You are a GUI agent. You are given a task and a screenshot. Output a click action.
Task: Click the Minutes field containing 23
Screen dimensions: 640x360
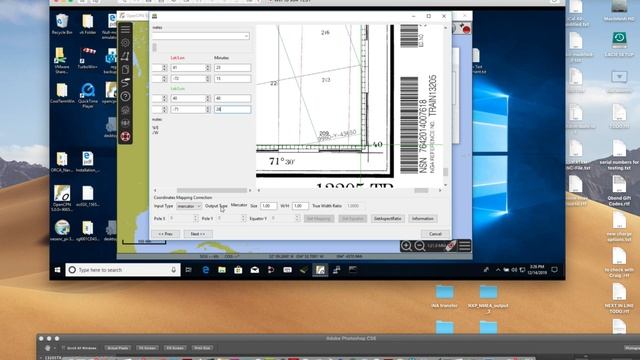click(232, 68)
